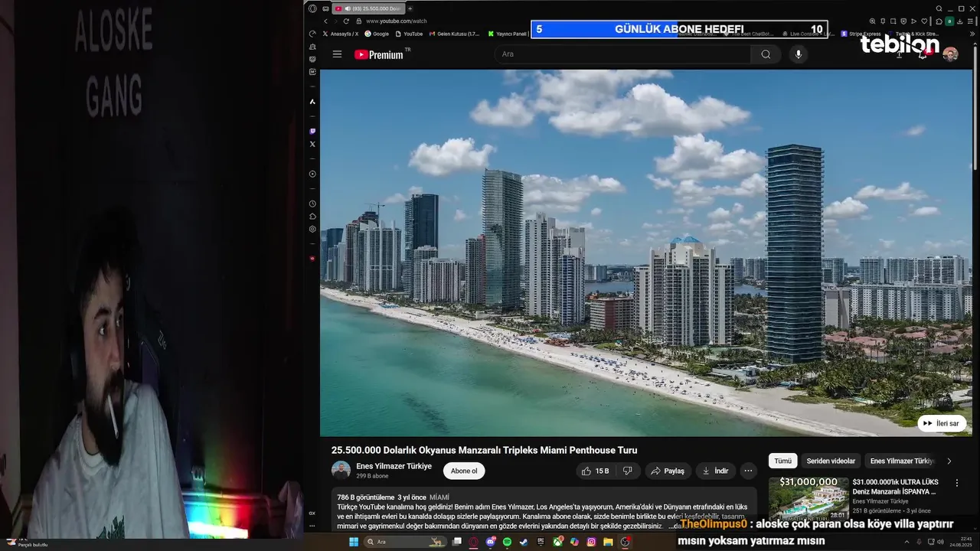Go back with the browser back arrow
The height and width of the screenshot is (551, 980).
click(x=325, y=21)
